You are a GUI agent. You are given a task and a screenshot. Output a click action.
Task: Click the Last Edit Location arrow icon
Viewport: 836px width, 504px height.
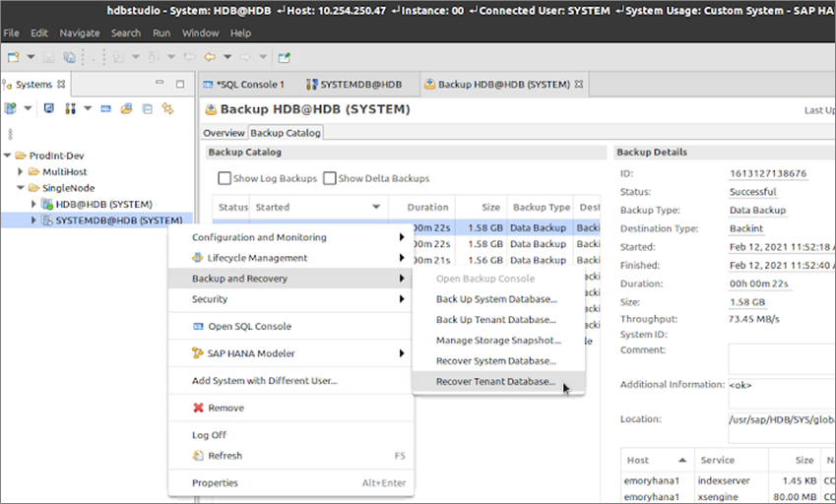[x=189, y=57]
